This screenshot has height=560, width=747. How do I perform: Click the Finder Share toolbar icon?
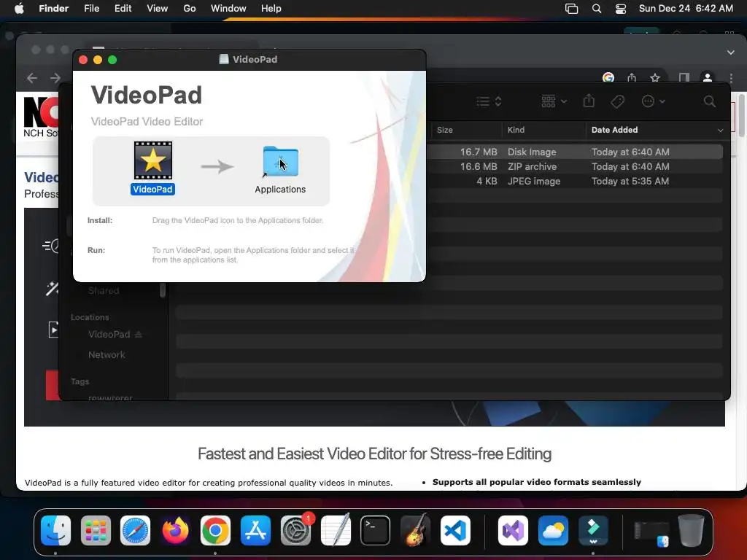click(x=589, y=101)
